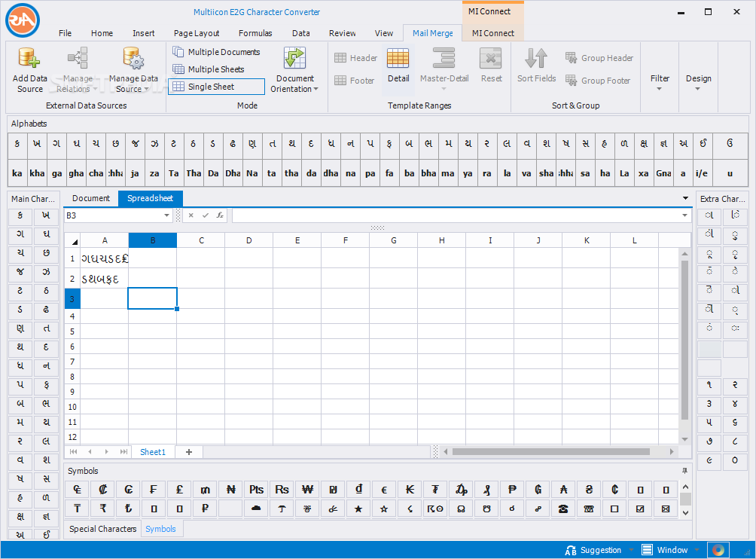Click the insert function fx icon
This screenshot has height=559, width=756.
tap(220, 215)
